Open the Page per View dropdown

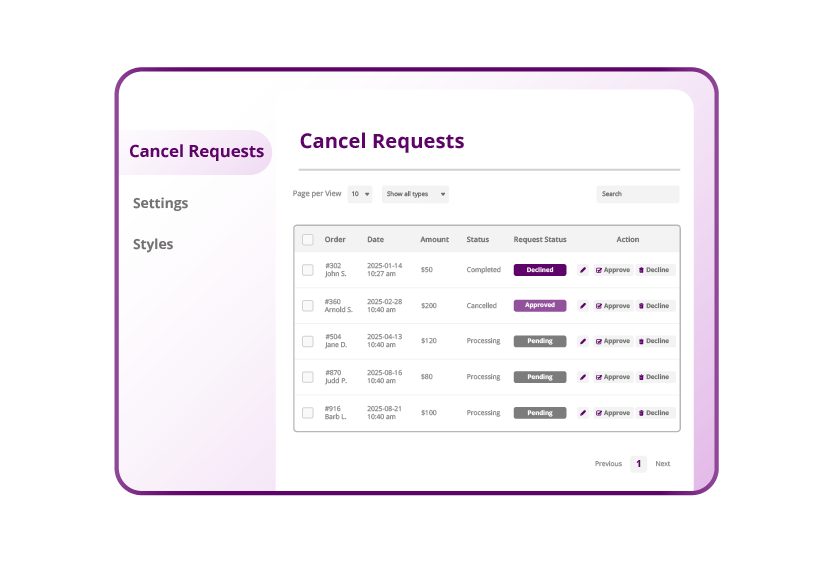coord(360,194)
